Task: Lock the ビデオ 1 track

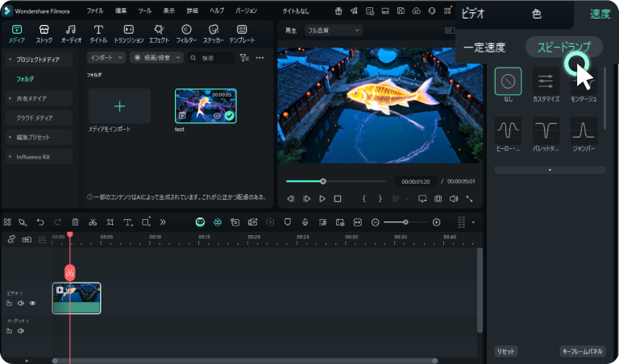Action: 9,304
